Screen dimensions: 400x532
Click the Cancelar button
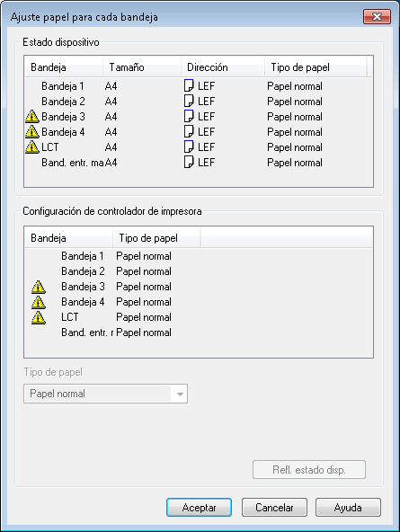274,507
